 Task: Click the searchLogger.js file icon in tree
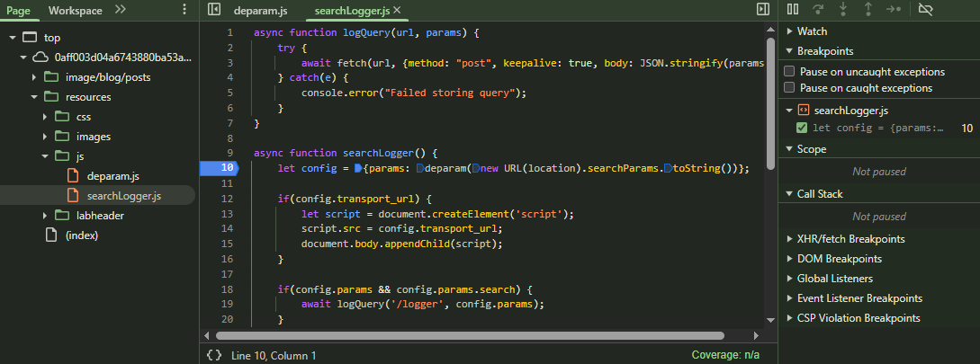click(73, 195)
